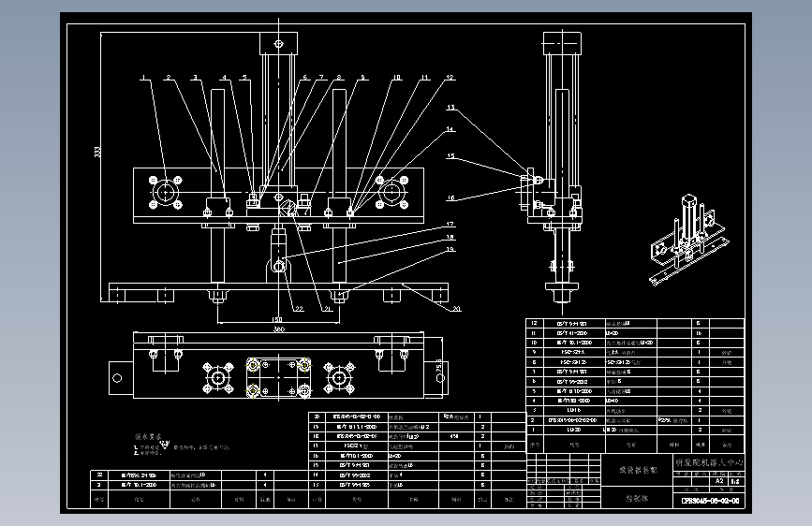Click part balloon number 11
The image size is (812, 526).
coord(425,78)
